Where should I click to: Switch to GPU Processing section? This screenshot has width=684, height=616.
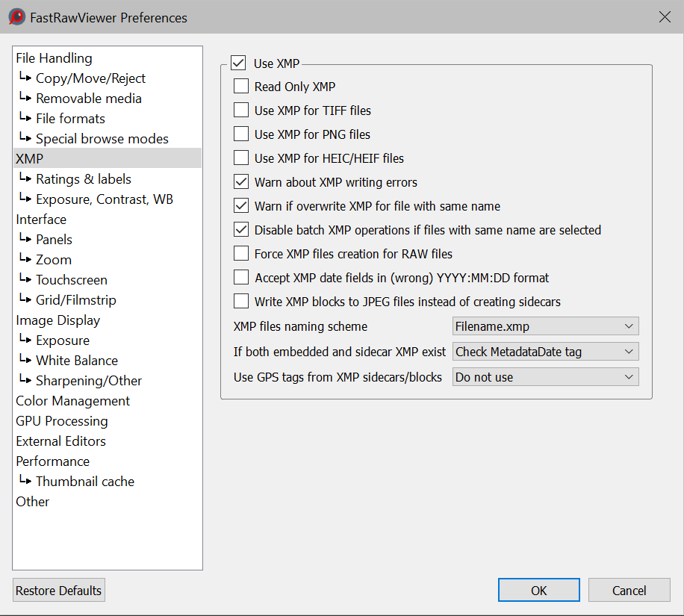[x=61, y=421]
